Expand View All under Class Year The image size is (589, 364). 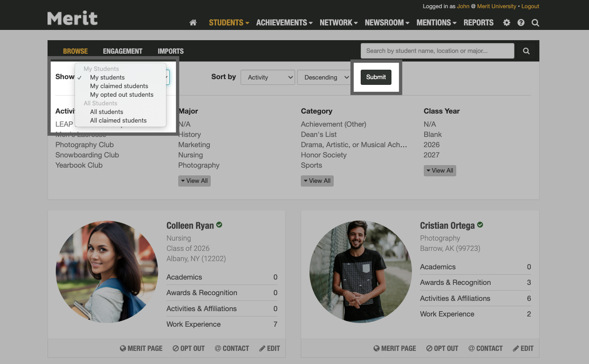coord(440,170)
